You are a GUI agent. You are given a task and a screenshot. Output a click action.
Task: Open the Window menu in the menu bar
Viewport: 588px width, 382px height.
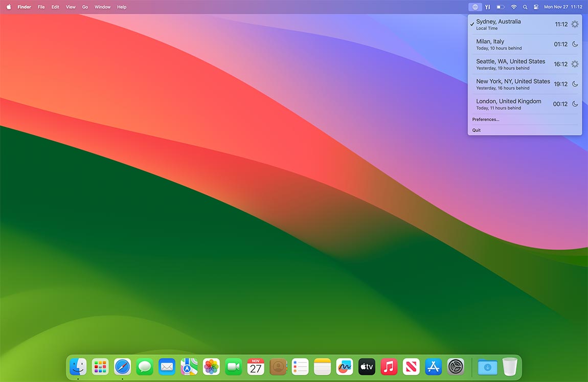click(102, 7)
